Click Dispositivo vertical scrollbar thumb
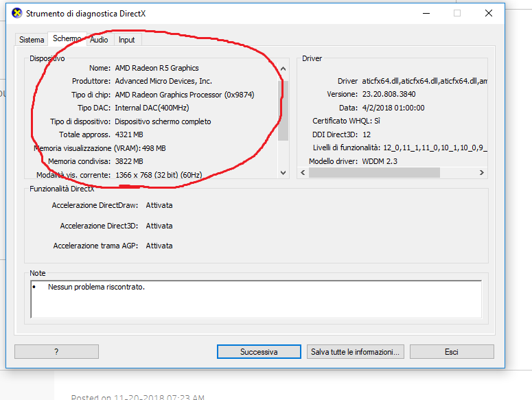This screenshot has width=532, height=400. click(x=283, y=110)
